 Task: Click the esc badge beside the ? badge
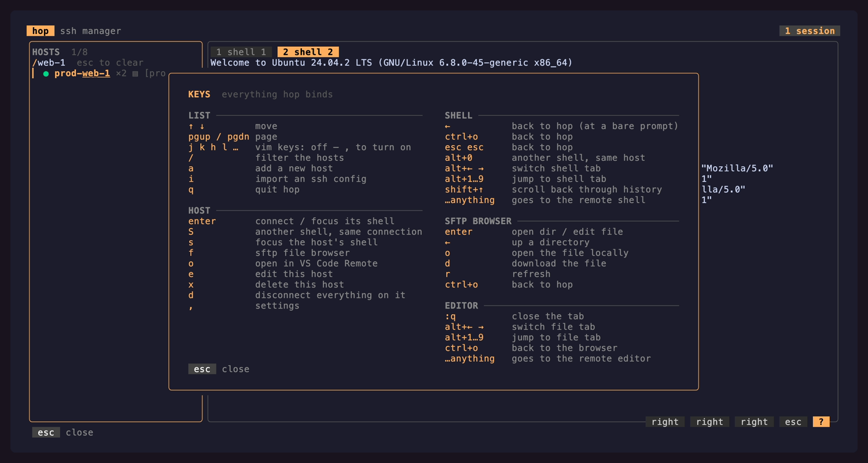pyautogui.click(x=793, y=422)
